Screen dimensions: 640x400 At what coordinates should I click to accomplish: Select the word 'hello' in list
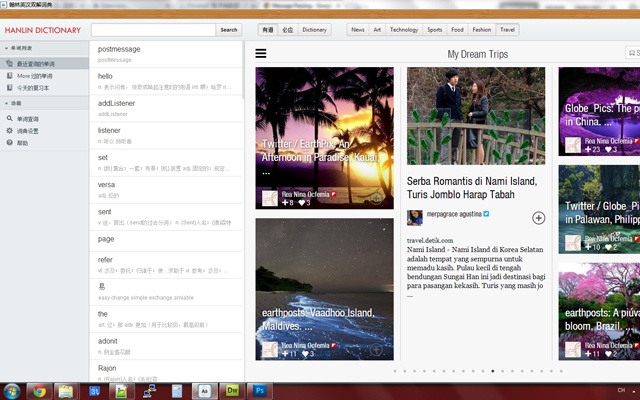coord(166,81)
